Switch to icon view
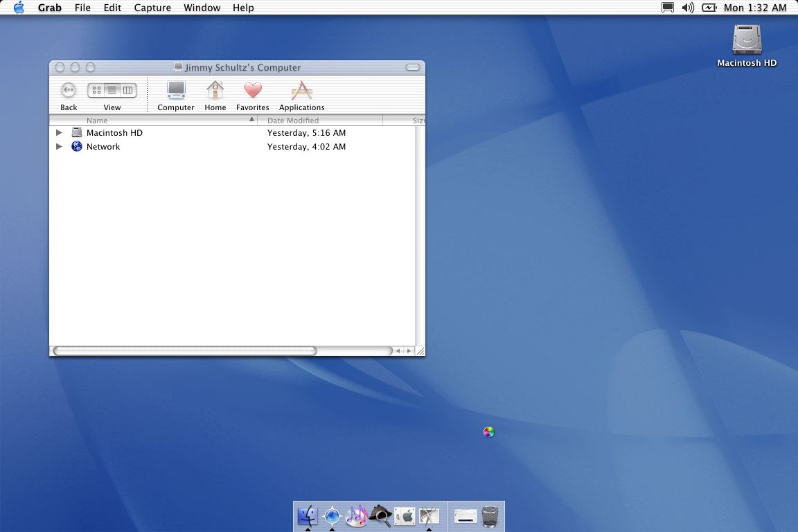 pos(96,90)
